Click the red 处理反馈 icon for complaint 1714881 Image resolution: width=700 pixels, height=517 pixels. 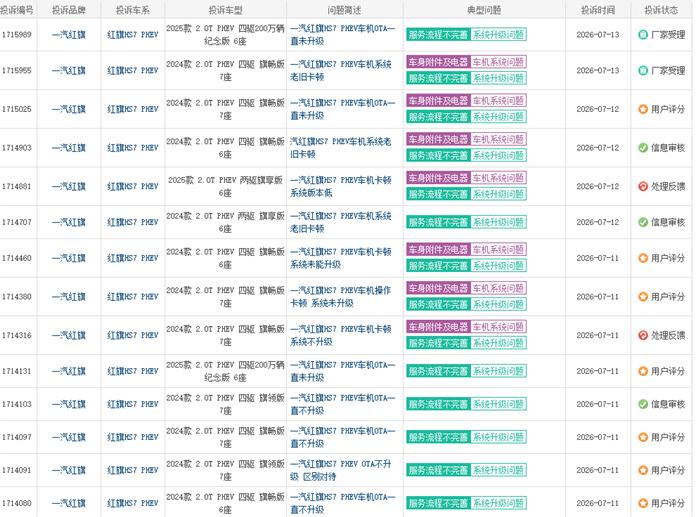643,187
